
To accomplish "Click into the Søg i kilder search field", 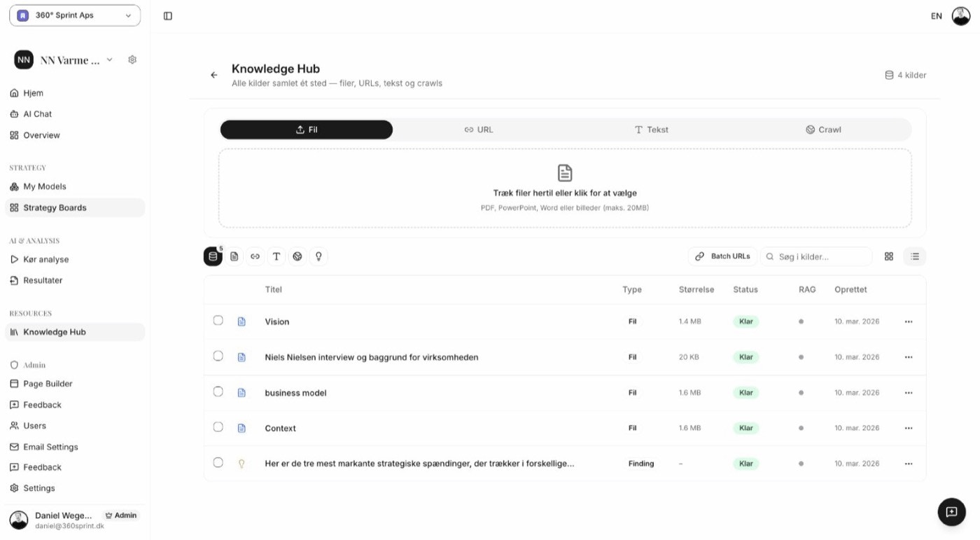I will (x=815, y=256).
